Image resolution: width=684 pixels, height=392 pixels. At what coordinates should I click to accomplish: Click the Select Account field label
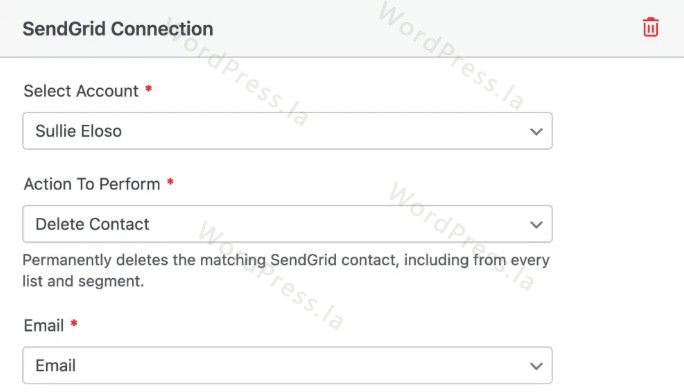(x=81, y=91)
